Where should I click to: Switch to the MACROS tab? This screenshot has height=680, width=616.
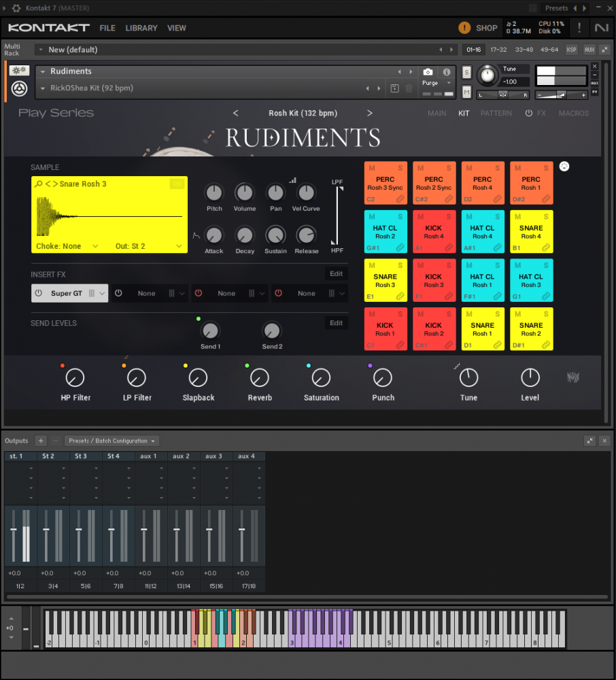574,113
